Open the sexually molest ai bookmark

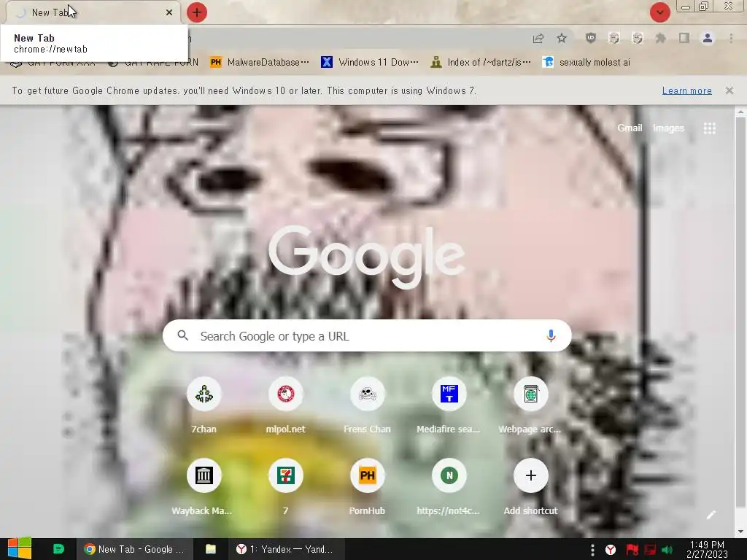(x=587, y=63)
